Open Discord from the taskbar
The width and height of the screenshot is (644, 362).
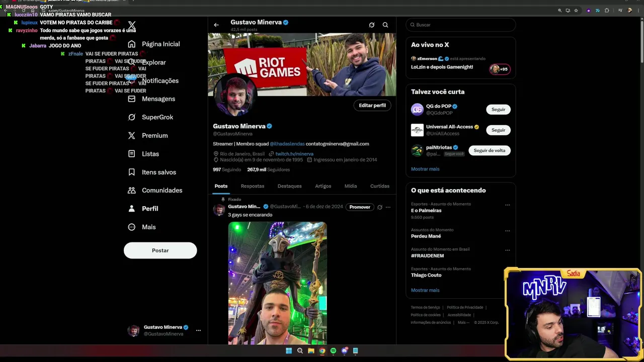344,351
